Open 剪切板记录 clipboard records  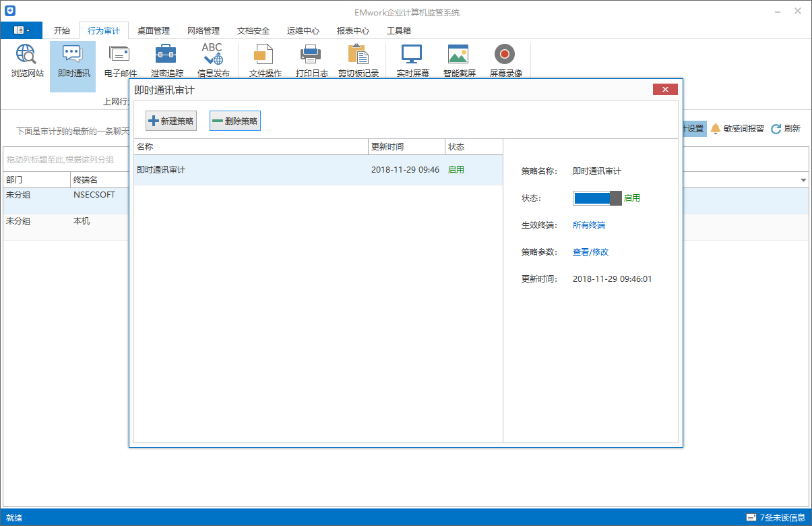click(358, 61)
